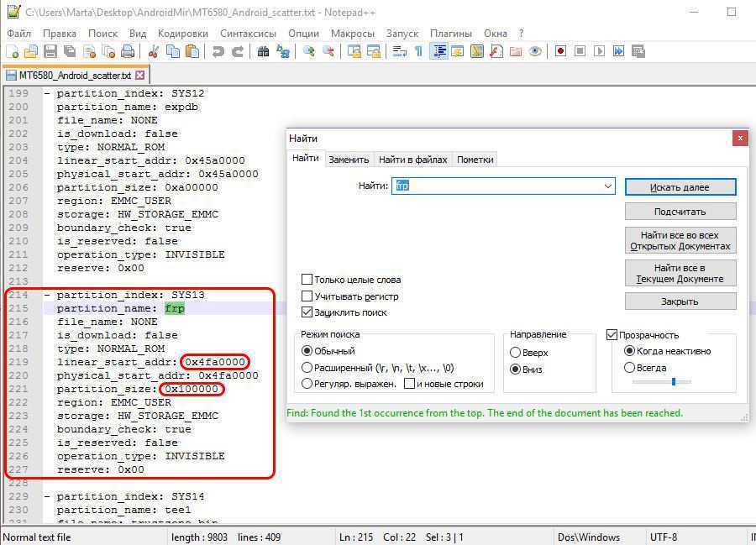Click the Undo arrow icon
This screenshot has width=756, height=545.
tap(218, 51)
